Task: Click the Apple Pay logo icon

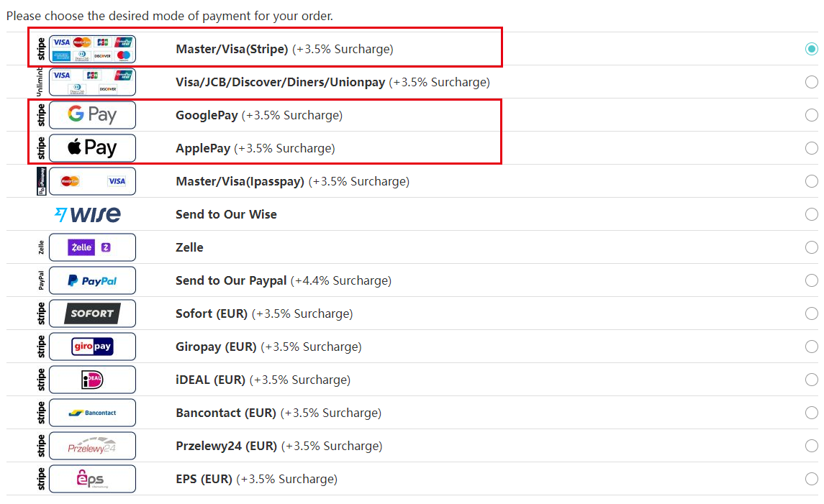Action: 92,148
